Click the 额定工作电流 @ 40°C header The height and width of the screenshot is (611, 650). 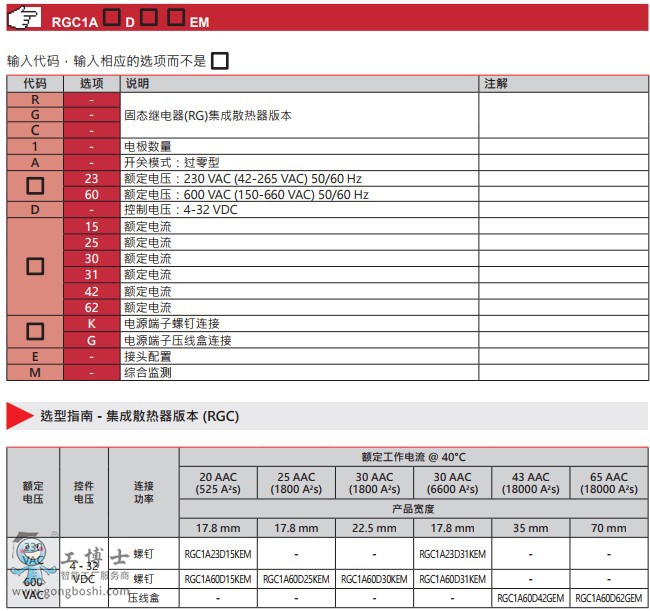(x=413, y=457)
